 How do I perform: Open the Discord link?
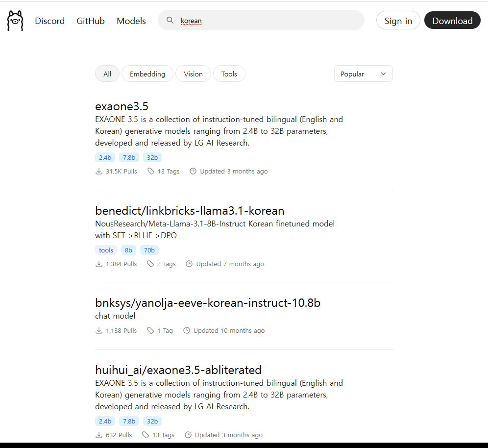point(50,21)
